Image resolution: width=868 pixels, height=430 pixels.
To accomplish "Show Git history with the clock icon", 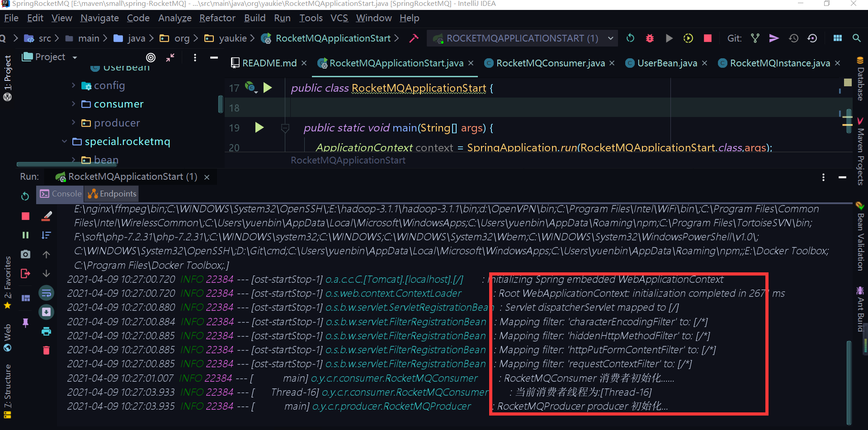I will coord(793,38).
